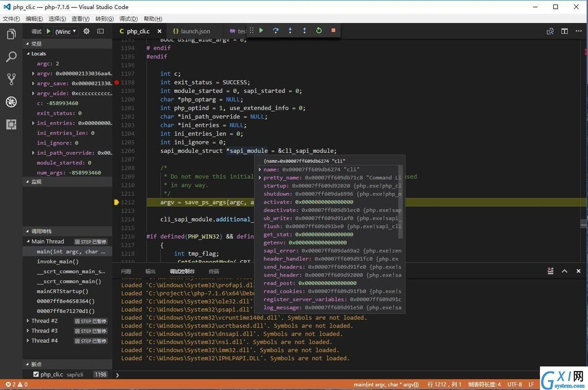Open the 帮助(H) menu
Viewport: 588px width, 390px height.
[x=153, y=19]
